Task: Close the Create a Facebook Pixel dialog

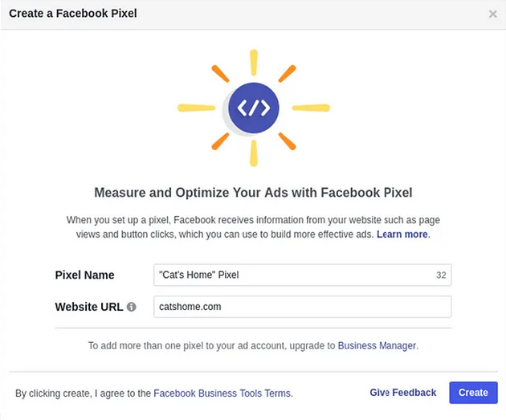Action: [492, 14]
